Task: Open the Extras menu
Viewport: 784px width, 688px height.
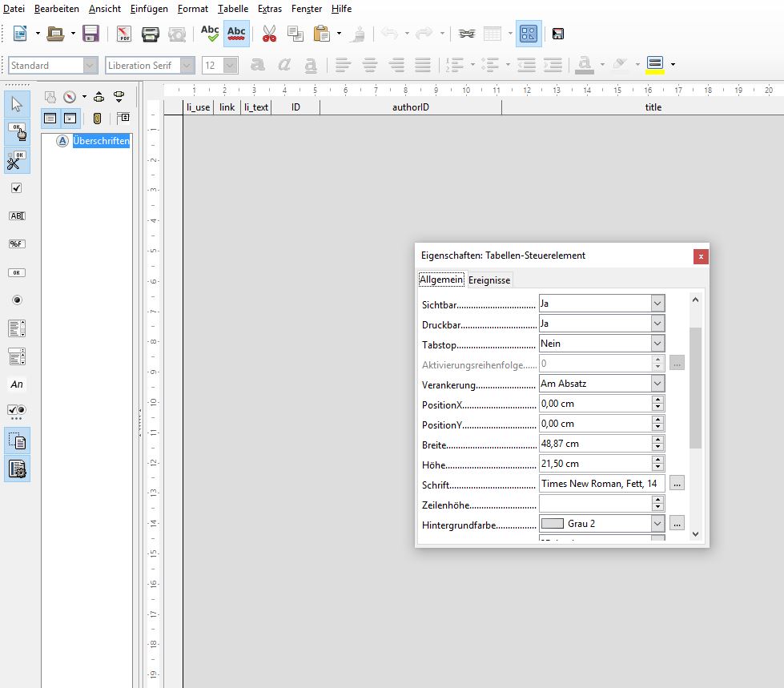Action: pos(270,9)
